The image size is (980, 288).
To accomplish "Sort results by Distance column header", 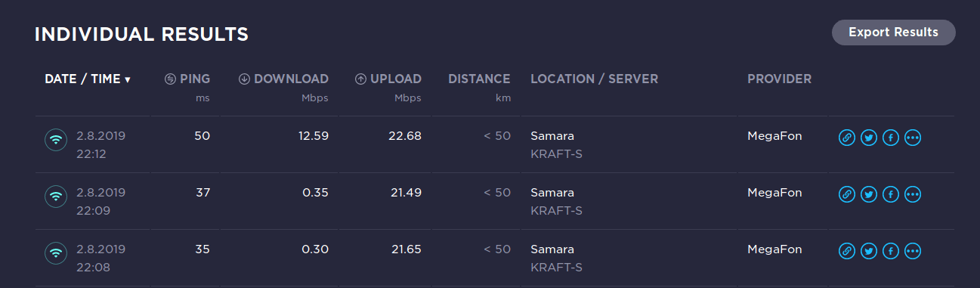I will [479, 79].
